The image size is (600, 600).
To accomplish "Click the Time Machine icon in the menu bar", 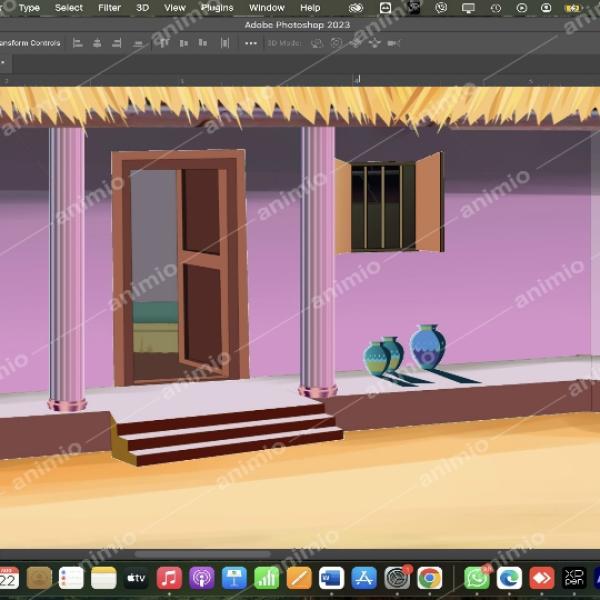I will (496, 8).
